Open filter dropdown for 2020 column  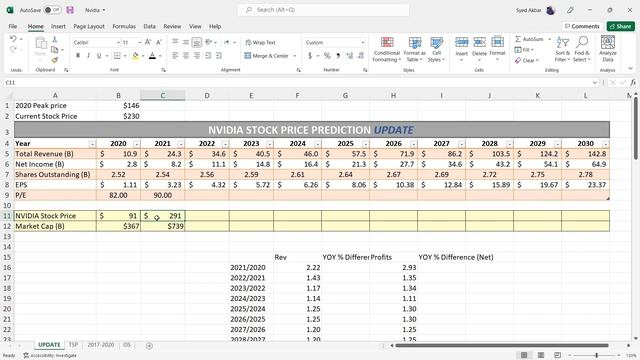[x=137, y=144]
